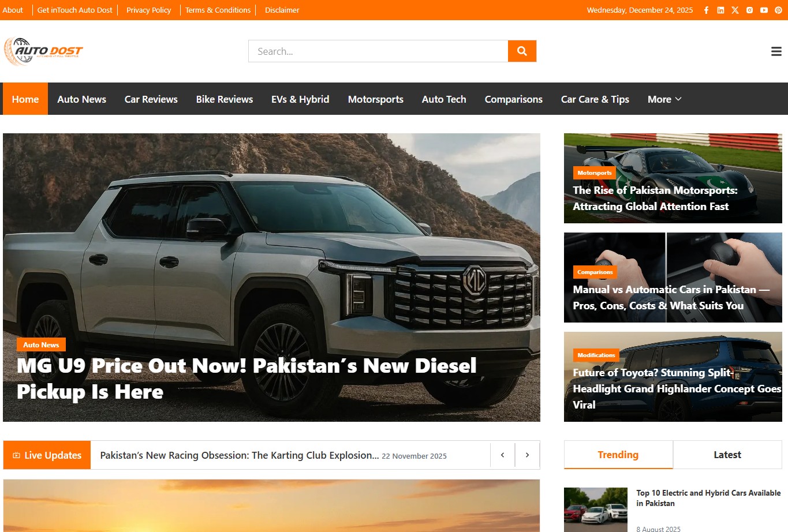
Task: Click the Modifications category tag
Action: click(596, 355)
